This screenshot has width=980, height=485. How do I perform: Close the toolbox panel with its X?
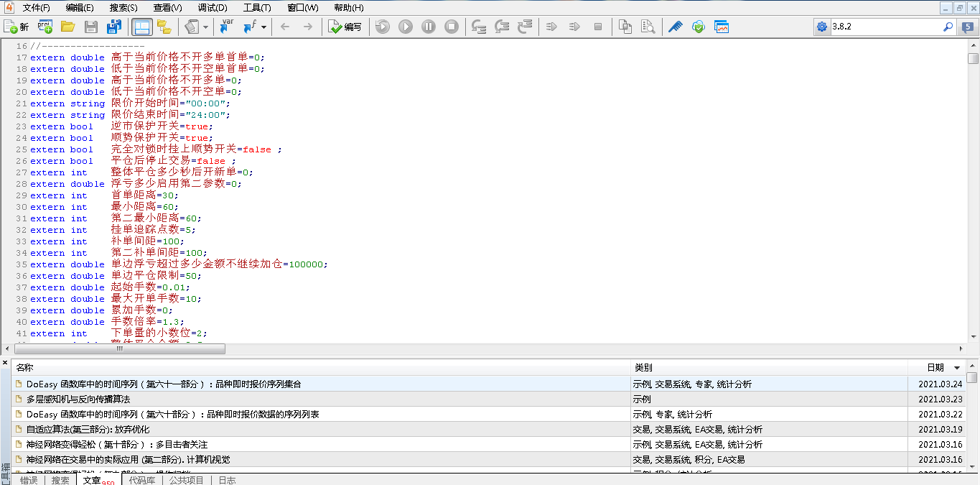tap(5, 364)
